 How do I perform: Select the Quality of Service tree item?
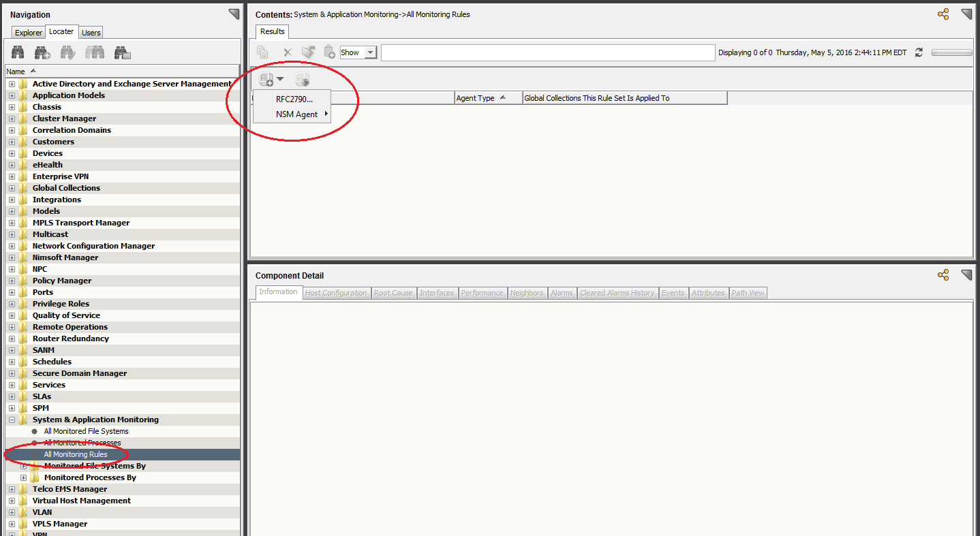pyautogui.click(x=66, y=315)
